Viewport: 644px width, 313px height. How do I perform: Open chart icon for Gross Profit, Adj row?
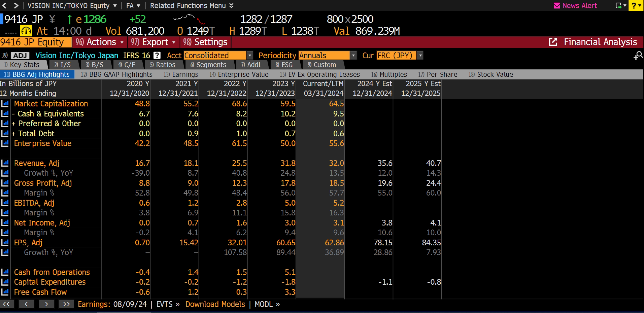(x=5, y=183)
